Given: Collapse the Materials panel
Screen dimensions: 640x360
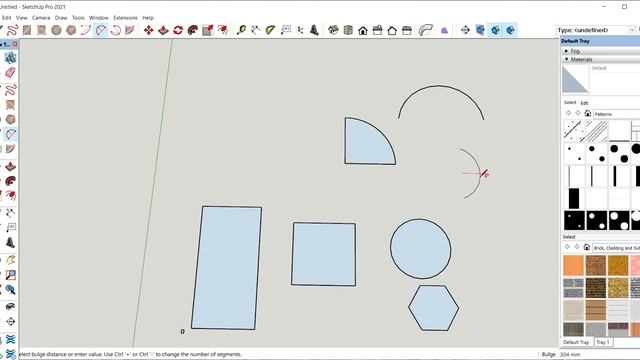Looking at the screenshot, I should [x=566, y=59].
